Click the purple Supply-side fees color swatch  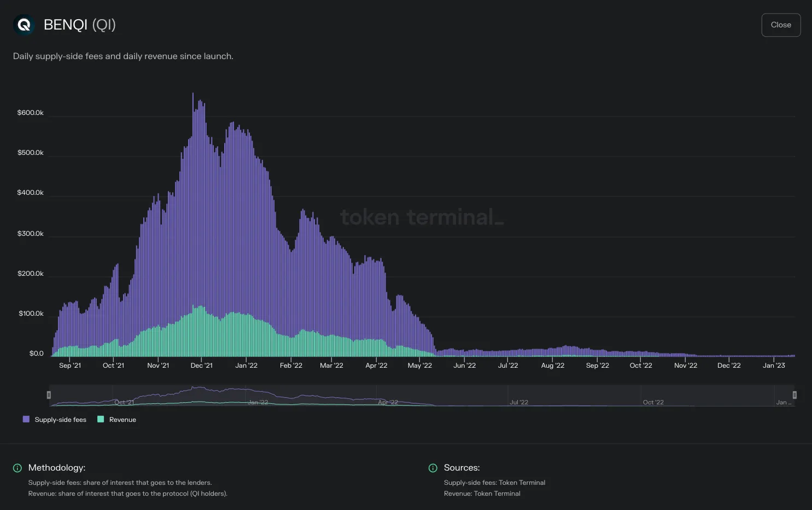[x=26, y=419]
